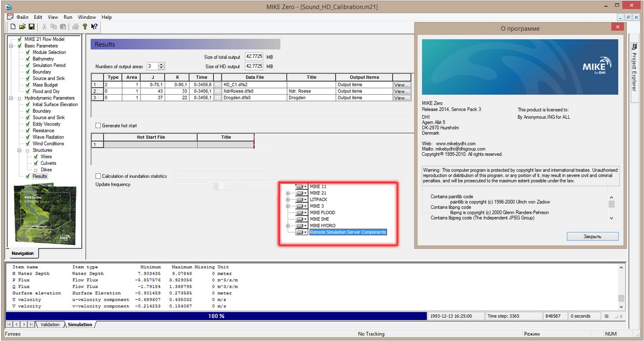Click the Ndr. Roese title cell
The image size is (644, 341).
312,91
